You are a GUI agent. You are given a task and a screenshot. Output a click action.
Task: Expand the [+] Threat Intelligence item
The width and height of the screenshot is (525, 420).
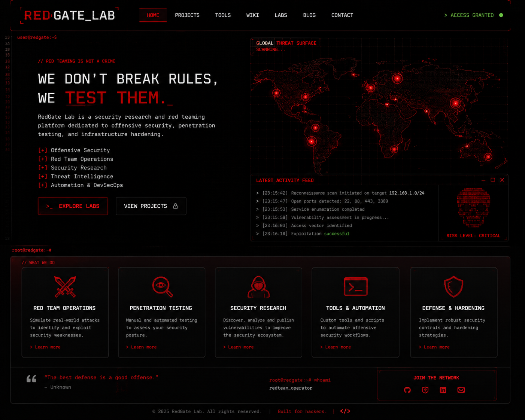tap(76, 176)
